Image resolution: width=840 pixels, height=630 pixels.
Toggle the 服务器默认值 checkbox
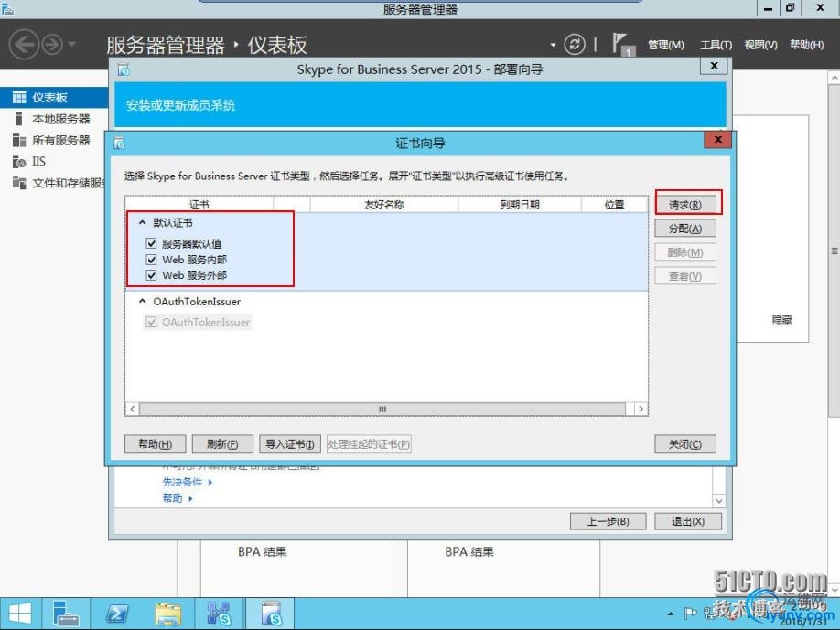[x=152, y=244]
